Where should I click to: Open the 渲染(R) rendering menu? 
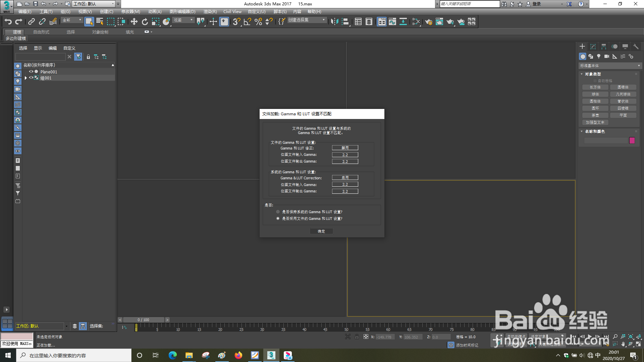210,12
